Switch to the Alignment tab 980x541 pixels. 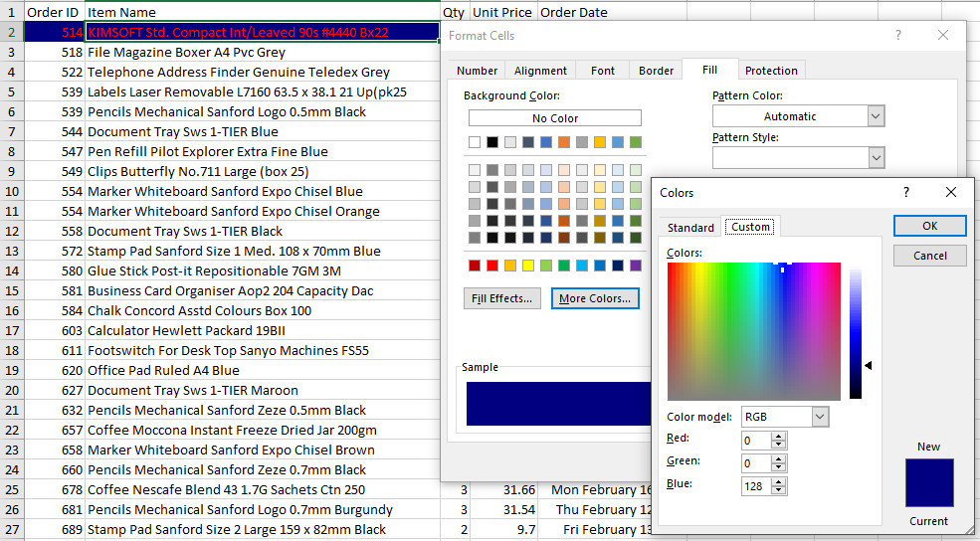click(x=540, y=71)
